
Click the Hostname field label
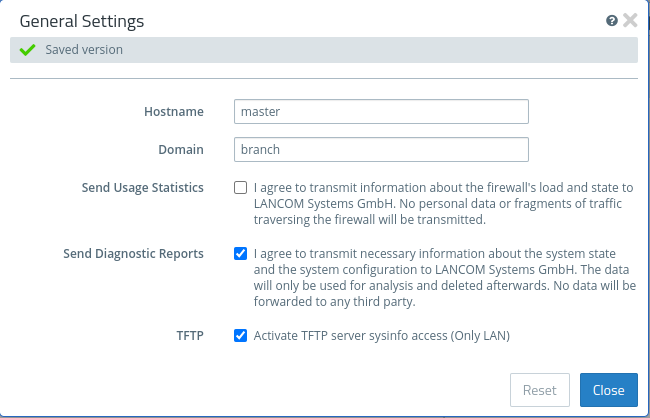pos(174,112)
